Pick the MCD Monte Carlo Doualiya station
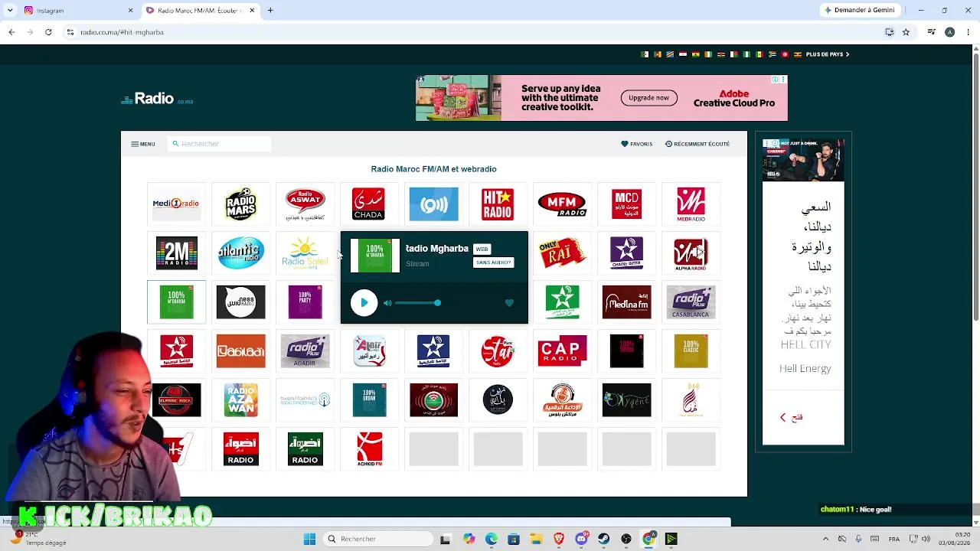This screenshot has width=980, height=551. [x=626, y=204]
